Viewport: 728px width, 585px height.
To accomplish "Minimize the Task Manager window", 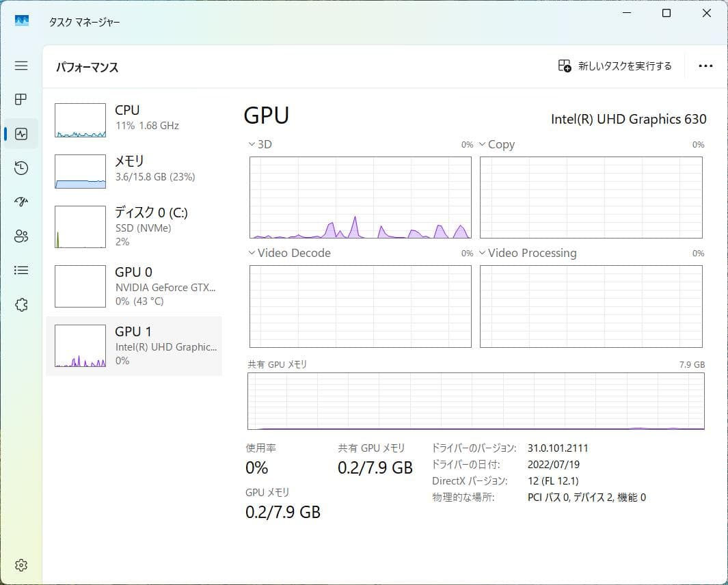I will point(626,13).
